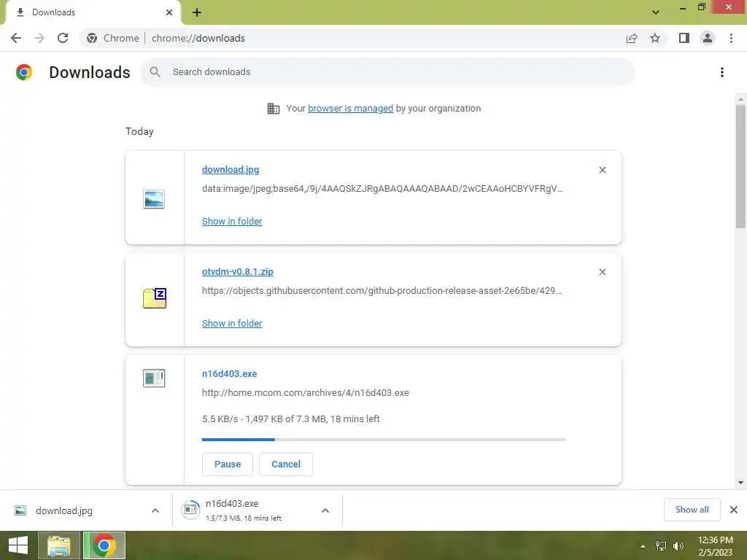Go back using the browser back arrow
The width and height of the screenshot is (747, 560).
coord(16,38)
